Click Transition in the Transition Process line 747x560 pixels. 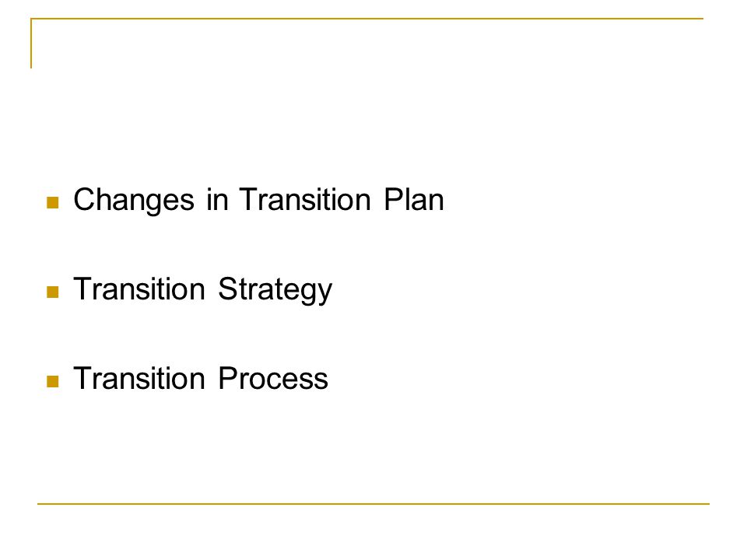coord(139,378)
